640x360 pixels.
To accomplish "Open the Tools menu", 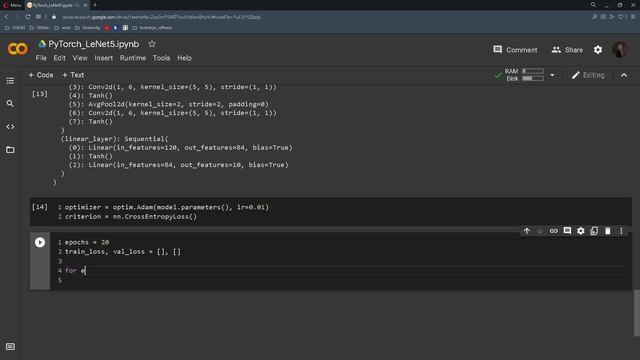I will (161, 58).
